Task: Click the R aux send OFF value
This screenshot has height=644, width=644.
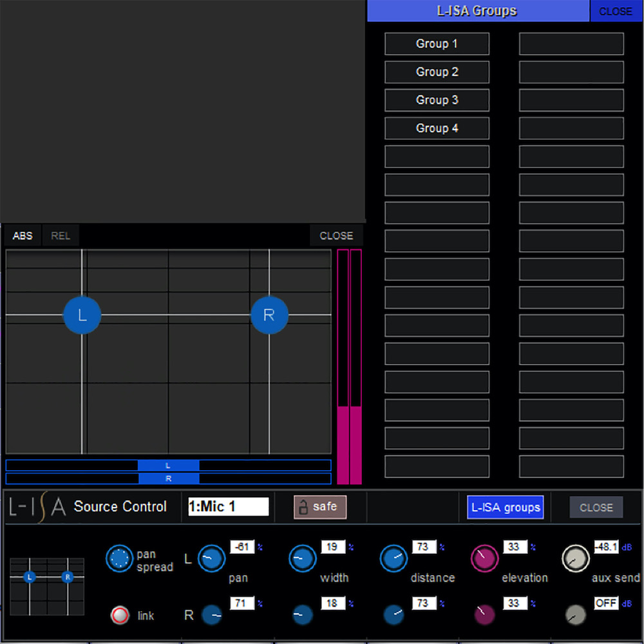Action: [606, 603]
